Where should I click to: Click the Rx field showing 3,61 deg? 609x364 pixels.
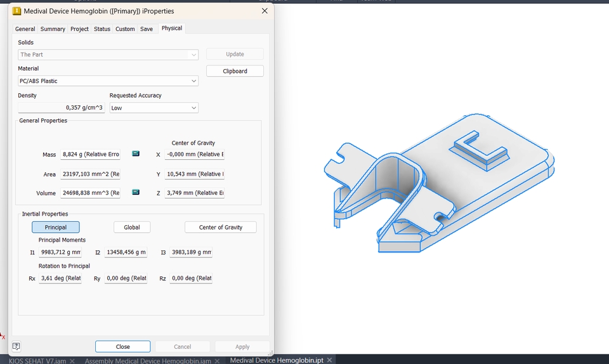[60, 278]
